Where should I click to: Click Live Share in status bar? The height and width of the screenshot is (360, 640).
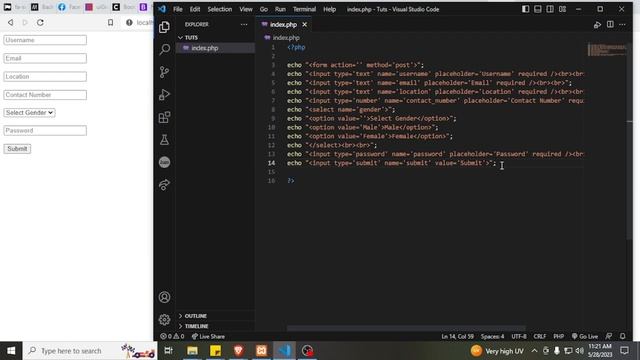pos(208,336)
